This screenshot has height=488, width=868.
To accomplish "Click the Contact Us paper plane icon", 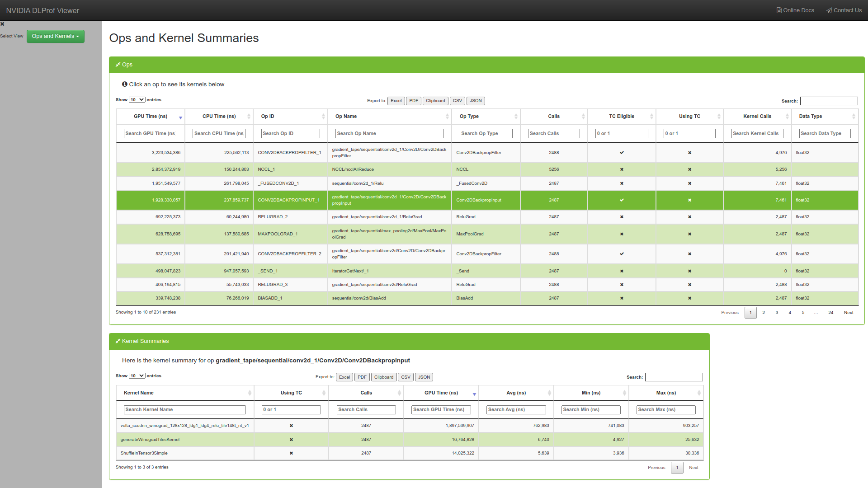I will click(x=829, y=10).
